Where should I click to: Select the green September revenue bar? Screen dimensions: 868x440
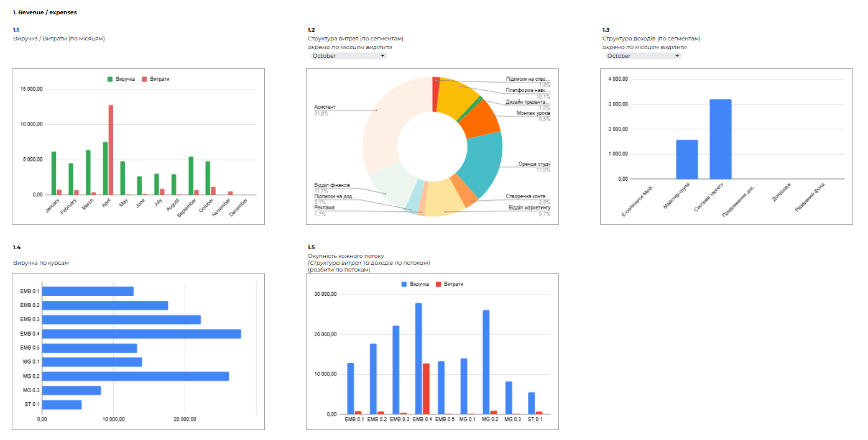coord(191,175)
